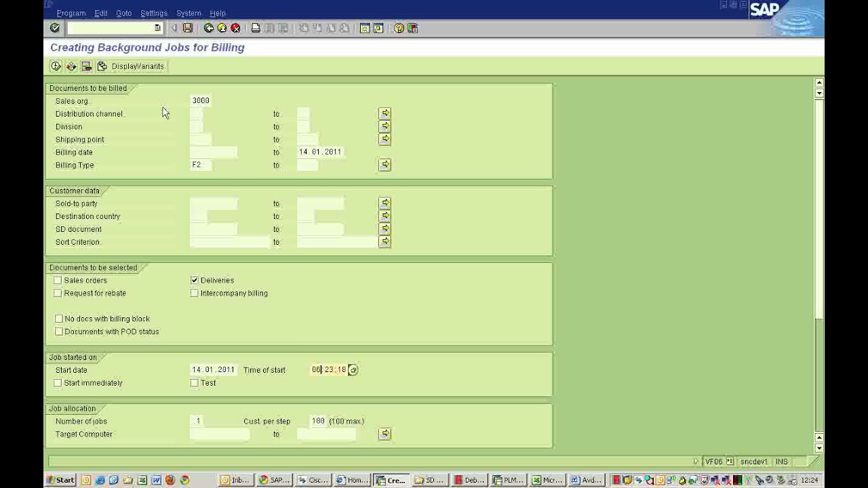Tick the No docs with billing block checkbox
This screenshot has width=868, height=488.
coord(59,319)
